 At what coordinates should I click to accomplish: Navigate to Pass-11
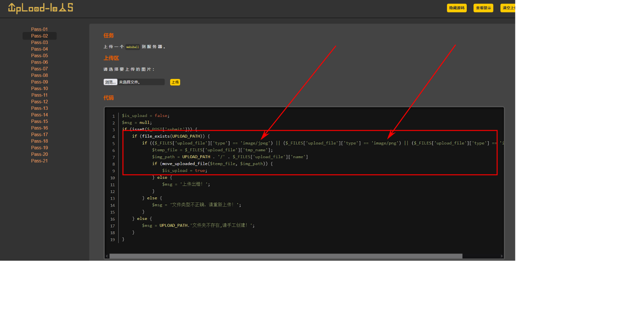(39, 95)
